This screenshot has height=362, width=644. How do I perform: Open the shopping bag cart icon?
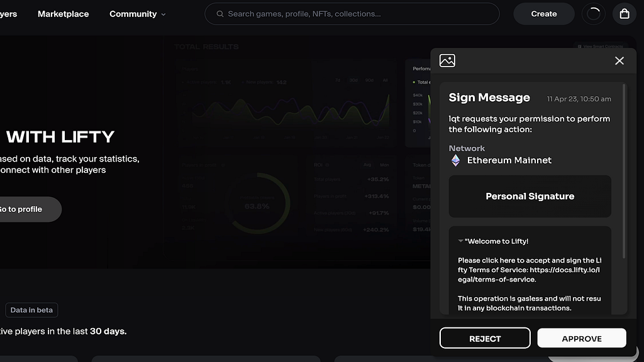pyautogui.click(x=625, y=14)
